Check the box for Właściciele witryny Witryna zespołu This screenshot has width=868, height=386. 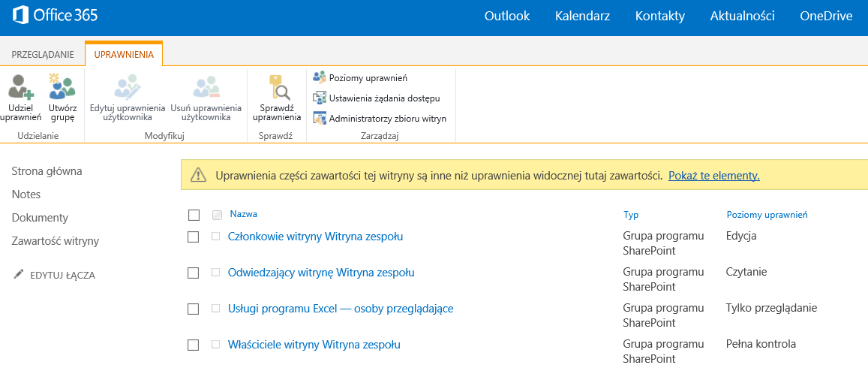coord(194,345)
